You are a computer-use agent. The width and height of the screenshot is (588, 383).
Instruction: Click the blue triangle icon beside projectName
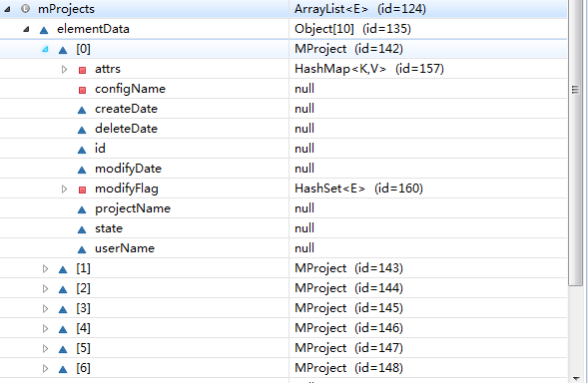82,209
